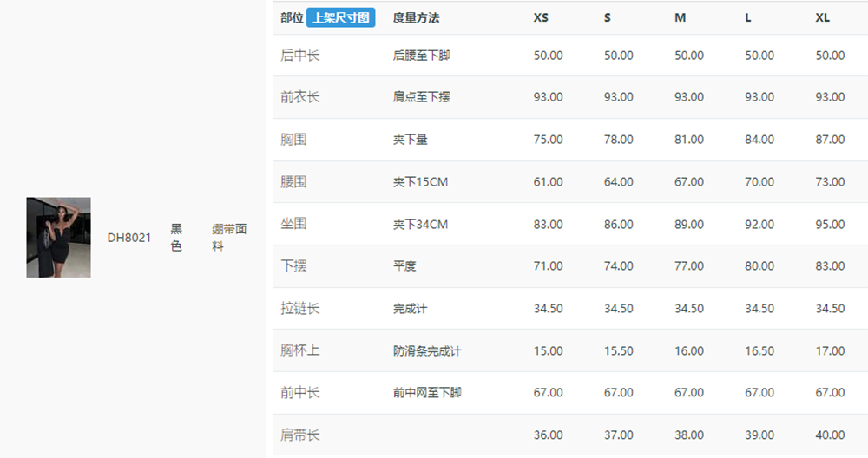Click 腰围 L value 70.00
Viewport: 868px width, 458px height.
pyautogui.click(x=759, y=182)
